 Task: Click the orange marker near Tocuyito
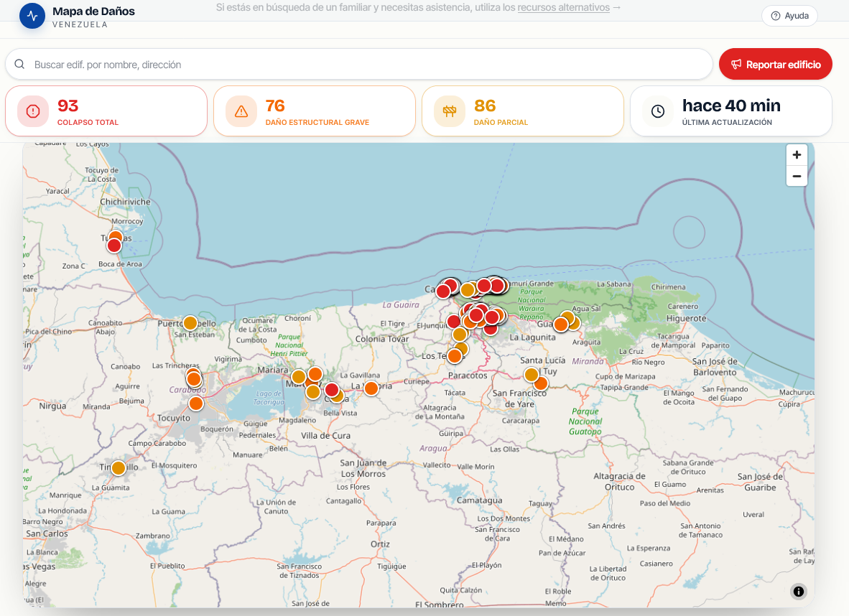pyautogui.click(x=196, y=403)
